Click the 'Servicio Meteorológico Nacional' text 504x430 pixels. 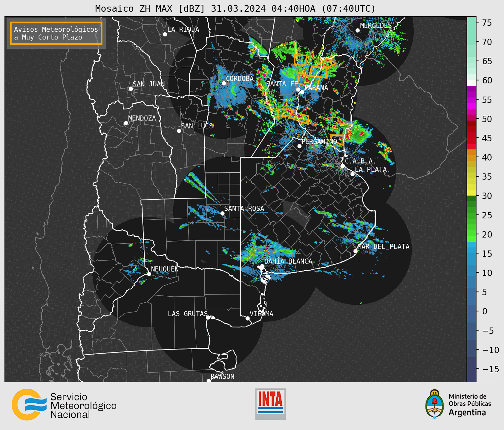pos(83,405)
